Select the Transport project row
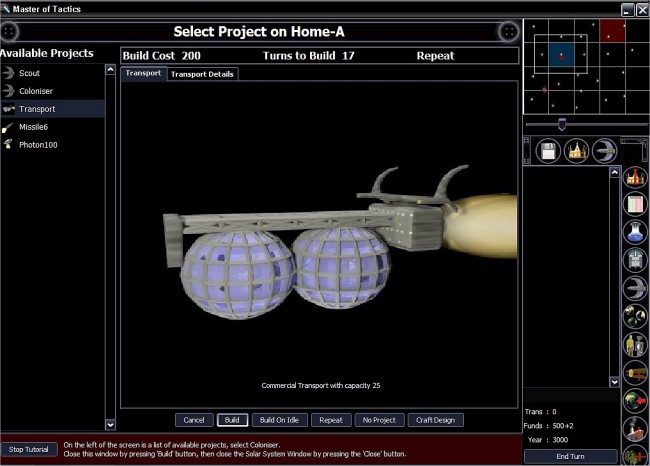Image resolution: width=650 pixels, height=466 pixels. tap(52, 109)
